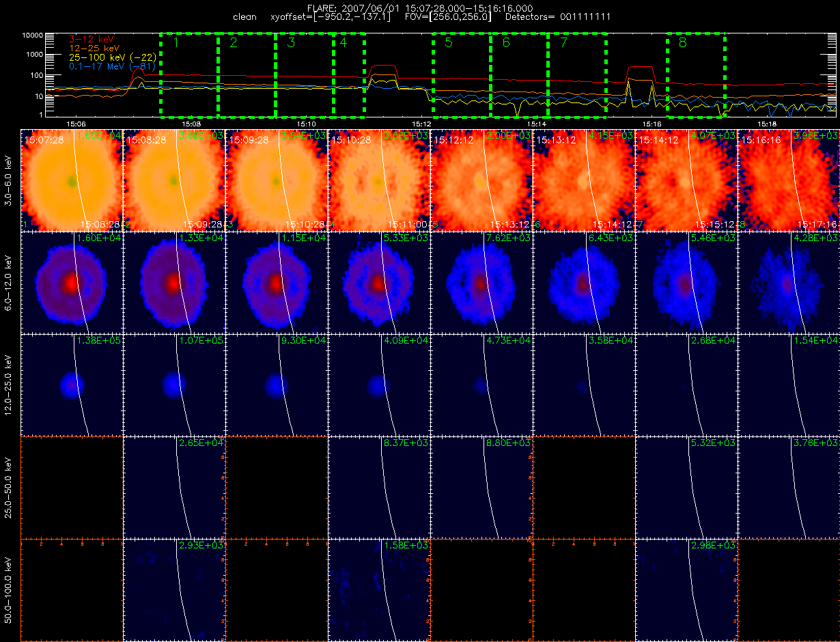Image resolution: width=840 pixels, height=642 pixels.
Task: Open the 12–25 keV map labeled 3.58E+04
Action: tap(584, 385)
